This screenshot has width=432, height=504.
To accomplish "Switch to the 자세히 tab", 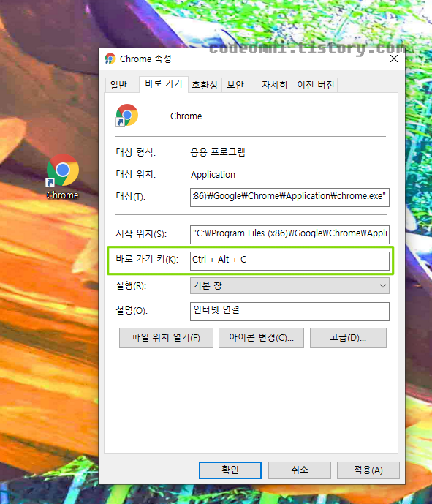I will [x=274, y=85].
